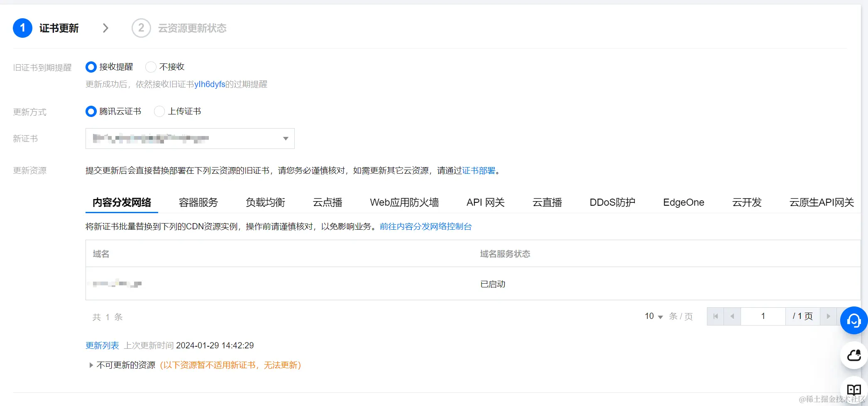Go to first page arrow
This screenshot has width=868, height=406.
tap(715, 316)
